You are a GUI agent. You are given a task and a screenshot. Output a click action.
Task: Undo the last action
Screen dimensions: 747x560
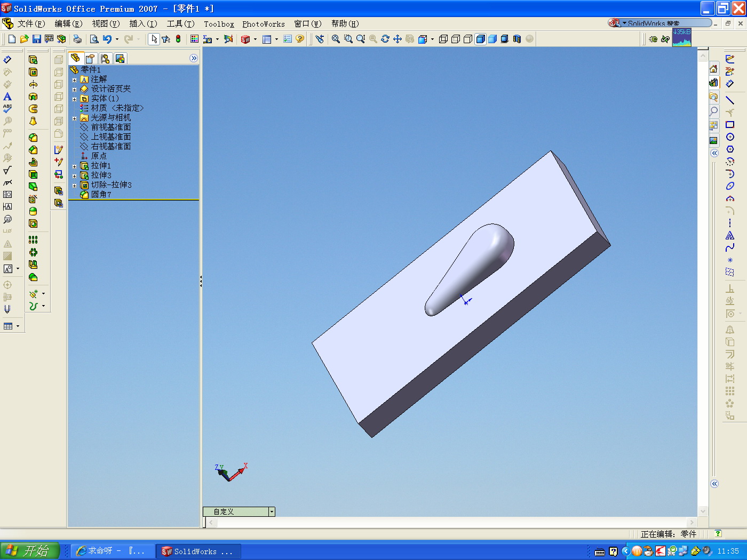click(107, 39)
